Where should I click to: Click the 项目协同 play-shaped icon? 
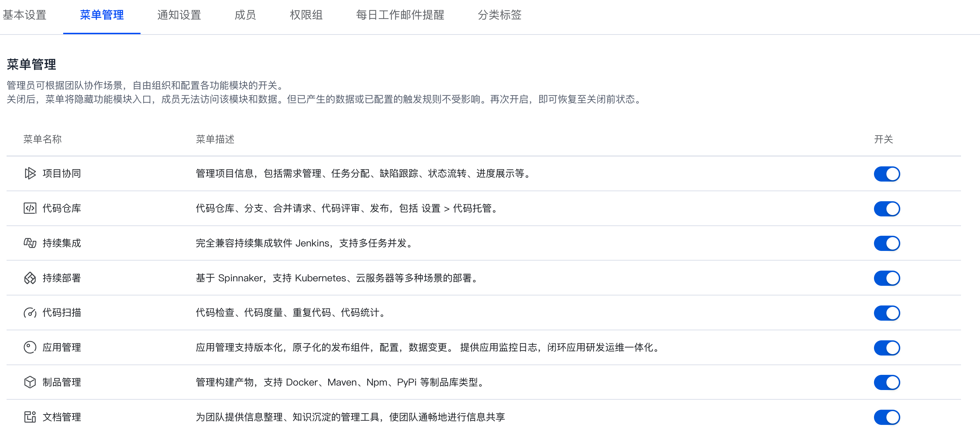[x=30, y=173]
